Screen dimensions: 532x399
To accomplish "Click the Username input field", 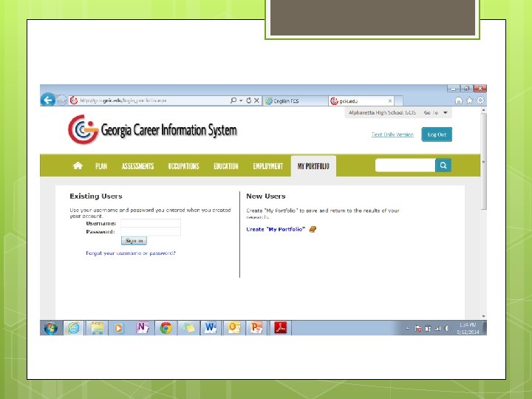I will (151, 223).
